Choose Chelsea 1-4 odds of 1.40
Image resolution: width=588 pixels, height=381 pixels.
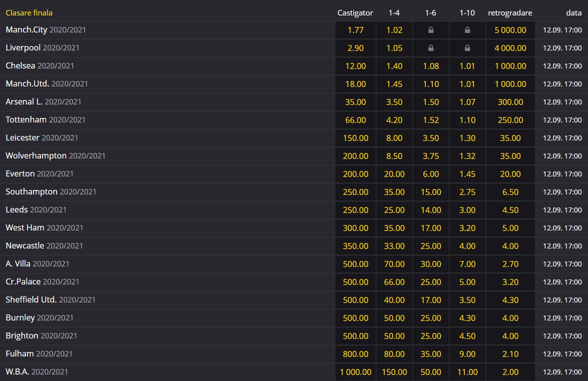(394, 66)
